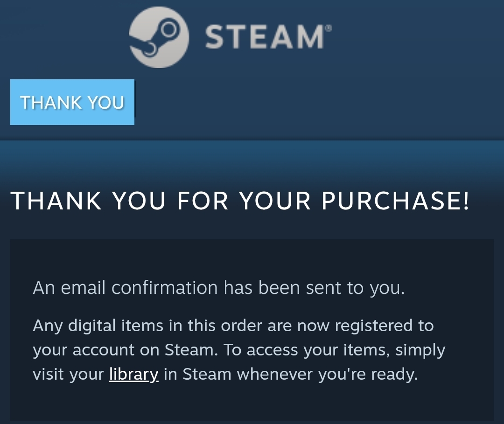The image size is (504, 424).
Task: Click the word 'email' in the confirmation text
Action: [83, 287]
